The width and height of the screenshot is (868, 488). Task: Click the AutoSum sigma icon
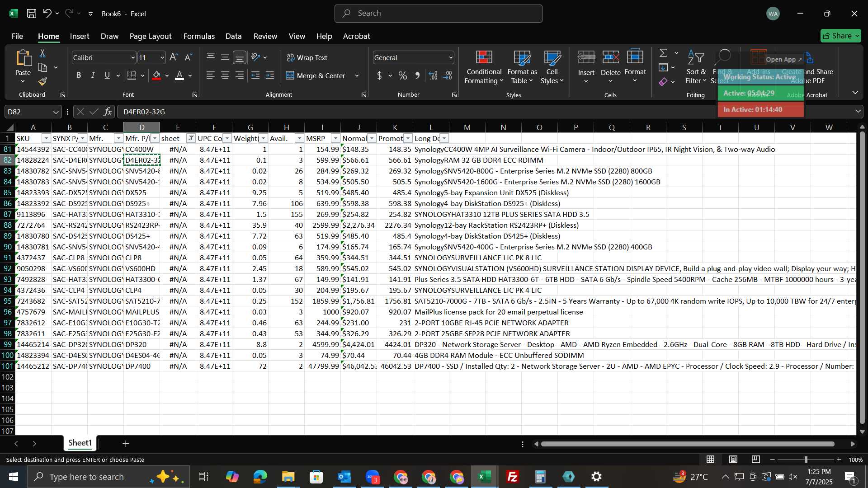(663, 53)
